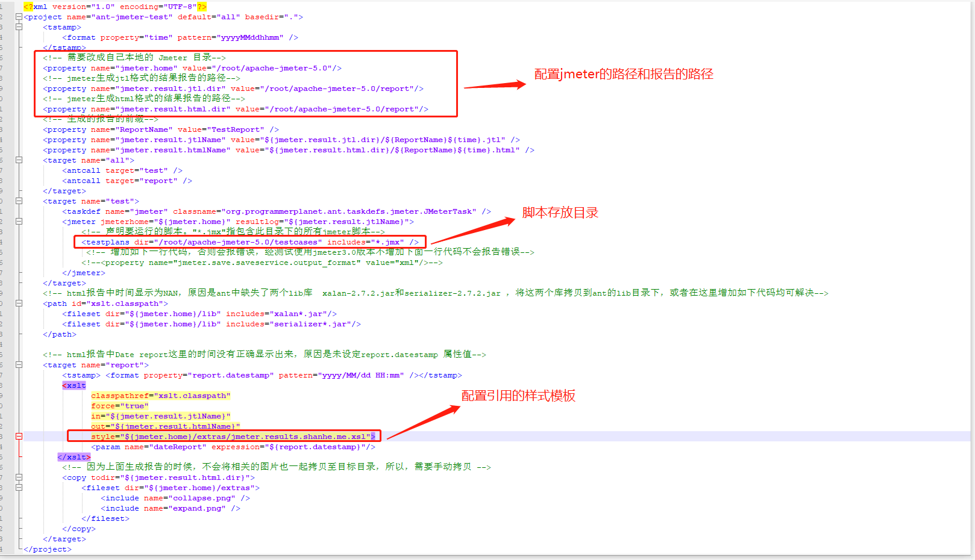The height and width of the screenshot is (560, 975).
Task: Click the closing </fileset> tag
Action: [105, 518]
